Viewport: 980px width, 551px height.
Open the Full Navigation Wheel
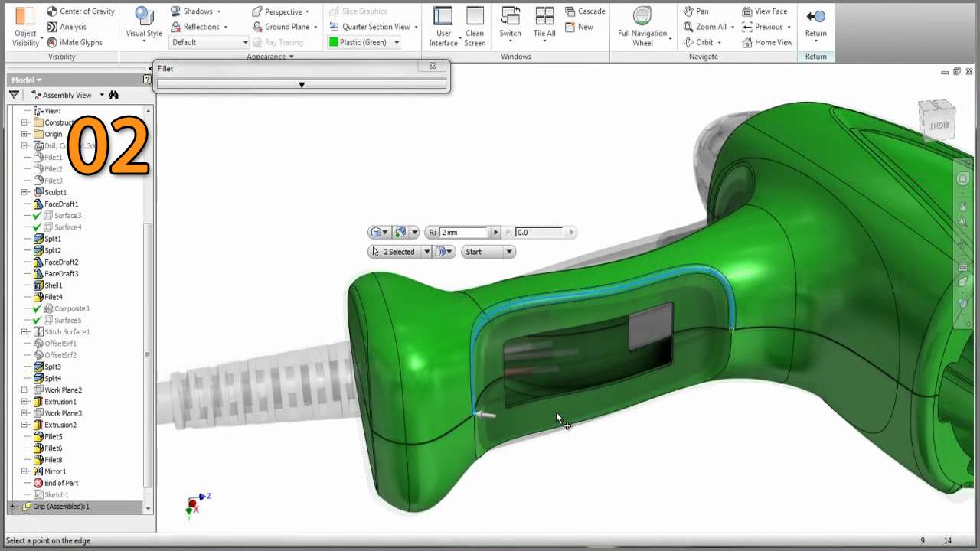click(642, 24)
